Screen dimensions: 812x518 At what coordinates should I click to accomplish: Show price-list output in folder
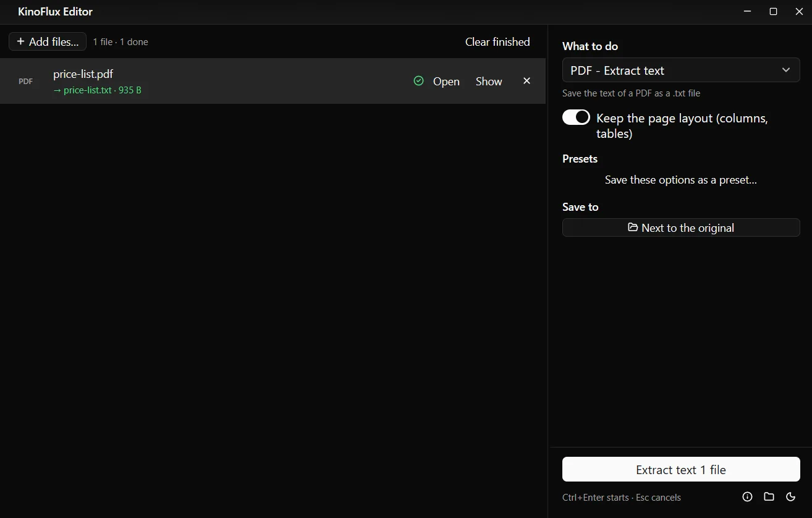tap(489, 82)
